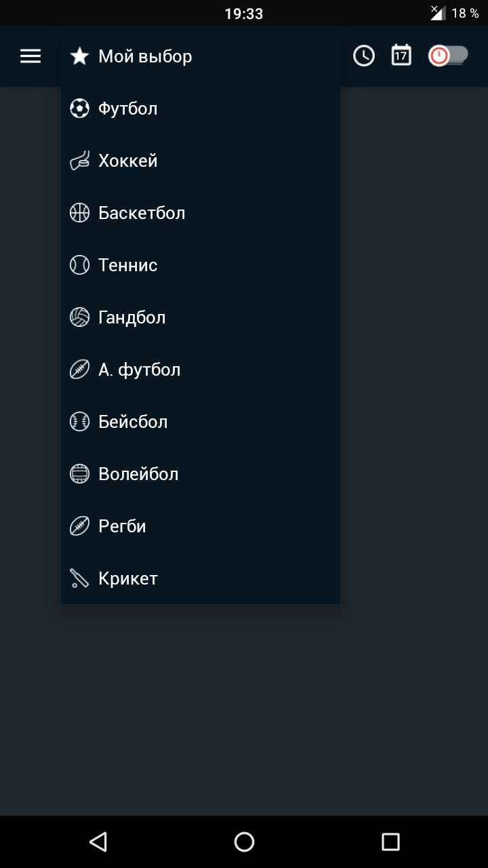Screen dimensions: 488x868
Task: Select Волейбол sport entry
Action: point(201,474)
